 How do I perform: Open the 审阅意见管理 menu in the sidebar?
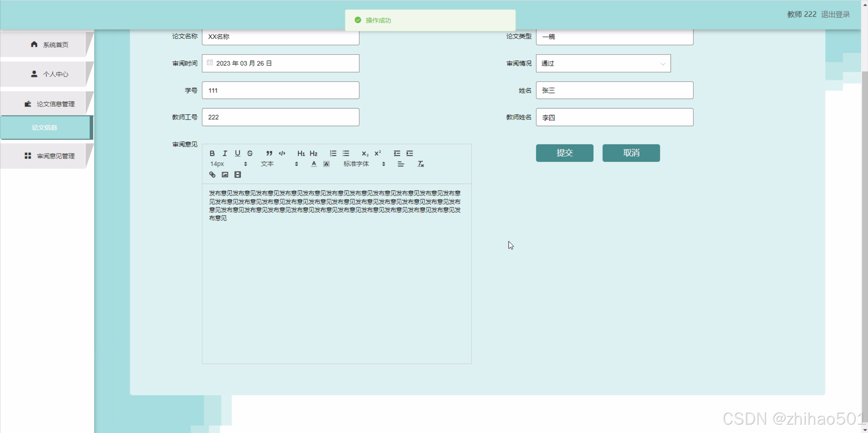tap(50, 156)
